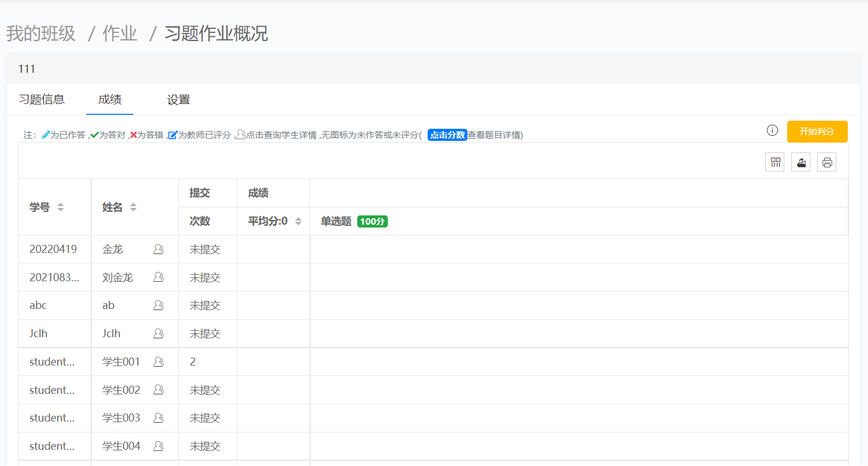View student details for 刘金龙
The image size is (868, 466).
tap(159, 278)
